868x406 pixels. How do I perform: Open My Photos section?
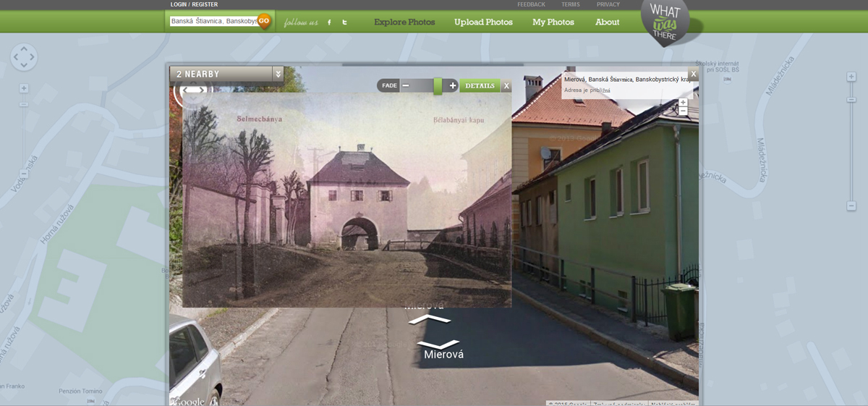pyautogui.click(x=553, y=22)
